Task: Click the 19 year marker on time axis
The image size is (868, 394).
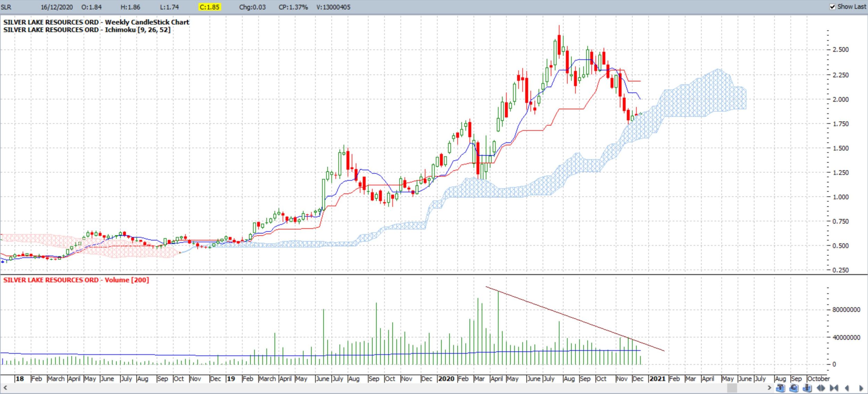Action: pyautogui.click(x=231, y=379)
